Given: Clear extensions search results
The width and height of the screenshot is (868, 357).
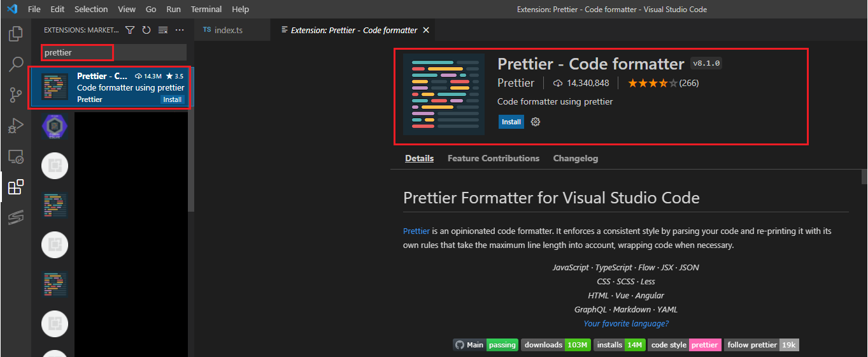Looking at the screenshot, I should tap(163, 30).
